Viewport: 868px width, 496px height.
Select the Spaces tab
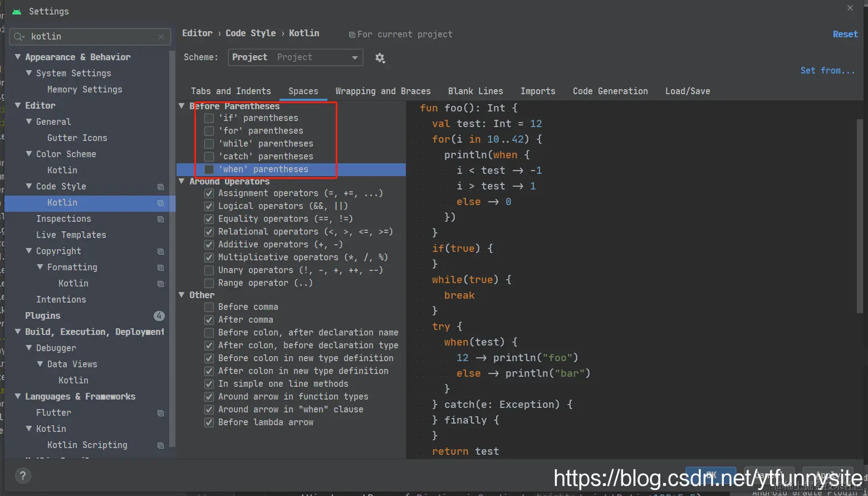pyautogui.click(x=303, y=91)
